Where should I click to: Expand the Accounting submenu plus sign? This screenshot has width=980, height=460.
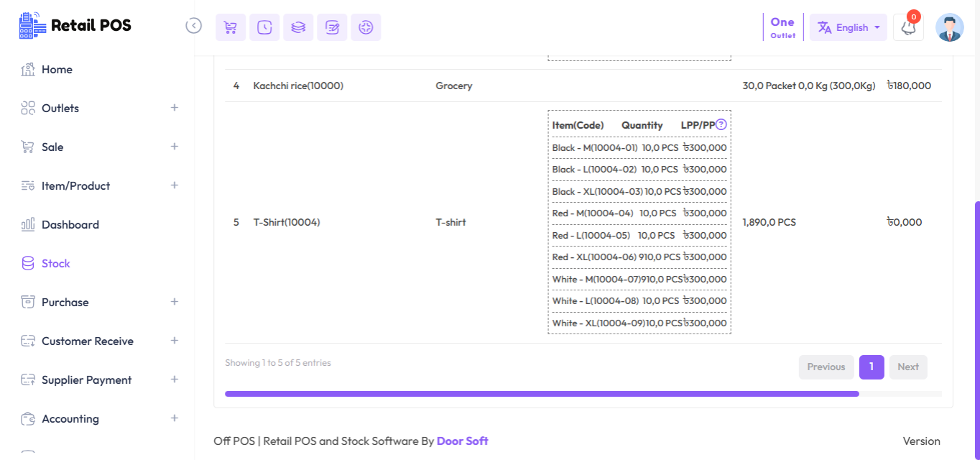pos(174,418)
